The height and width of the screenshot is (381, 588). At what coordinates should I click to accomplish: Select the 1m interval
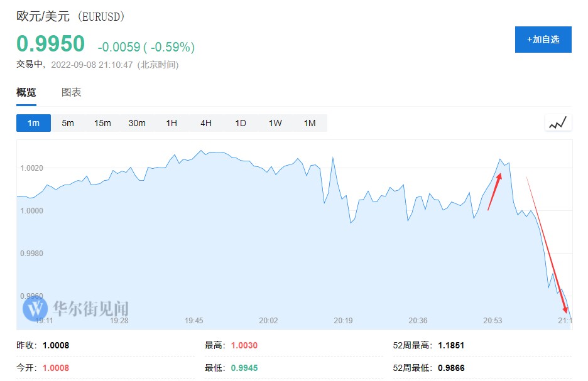click(x=33, y=123)
